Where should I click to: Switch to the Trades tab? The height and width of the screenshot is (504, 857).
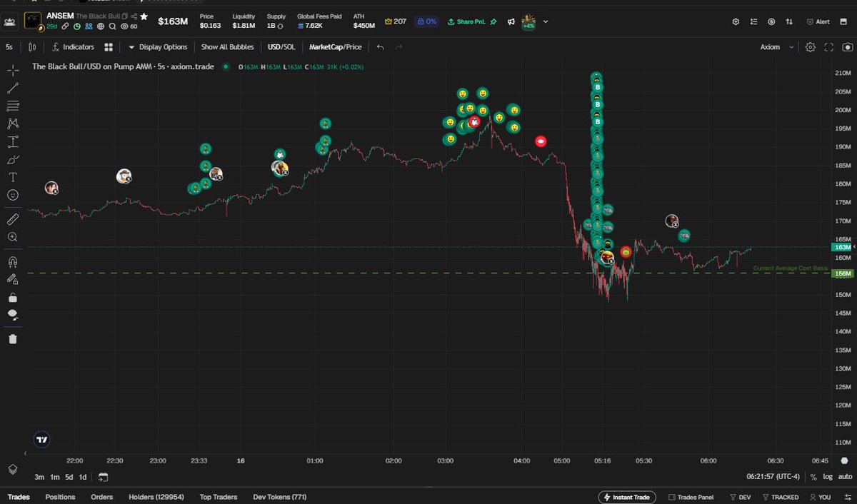(19, 497)
